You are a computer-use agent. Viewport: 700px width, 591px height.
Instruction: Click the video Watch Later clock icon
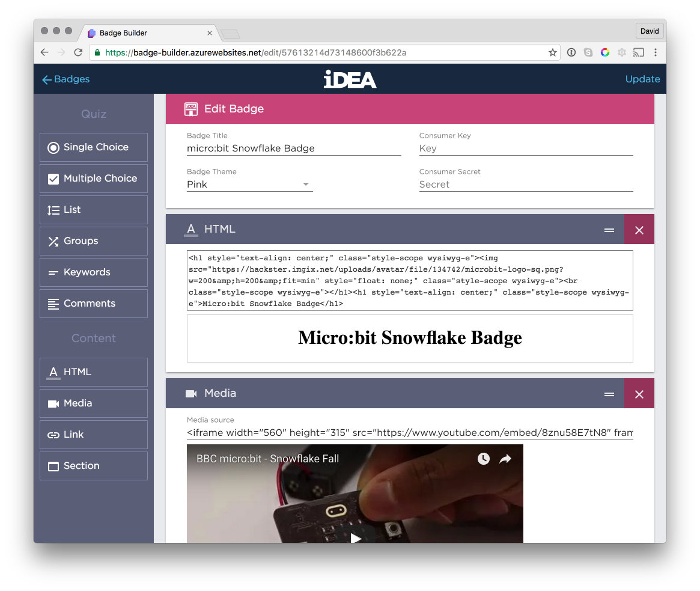(484, 459)
